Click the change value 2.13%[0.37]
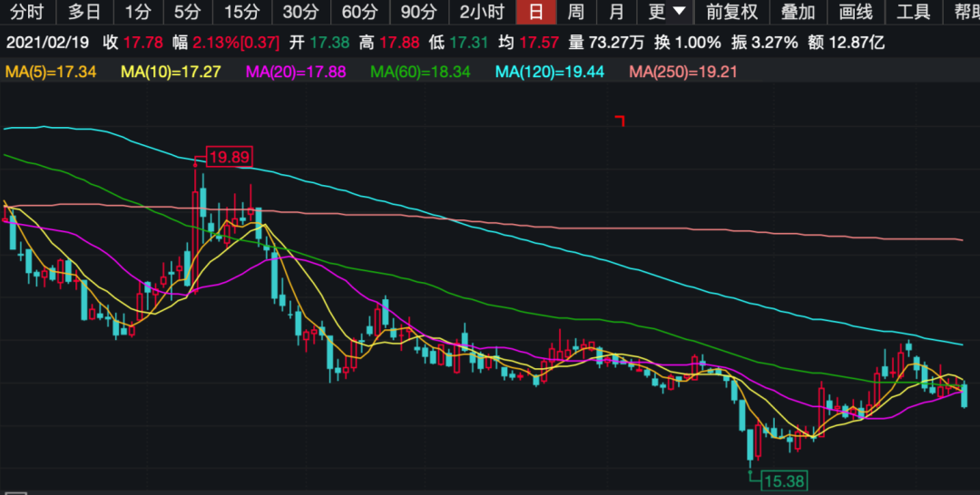This screenshot has height=495, width=980. pyautogui.click(x=236, y=43)
